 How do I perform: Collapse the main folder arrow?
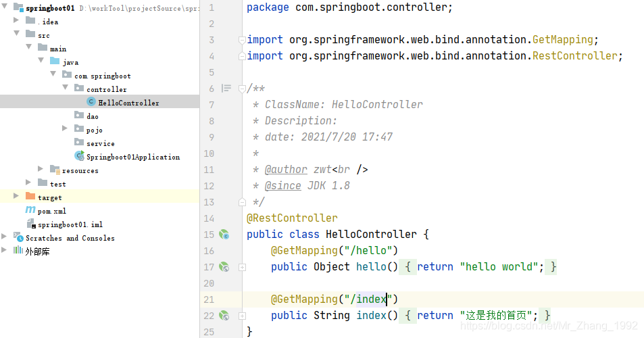click(29, 47)
